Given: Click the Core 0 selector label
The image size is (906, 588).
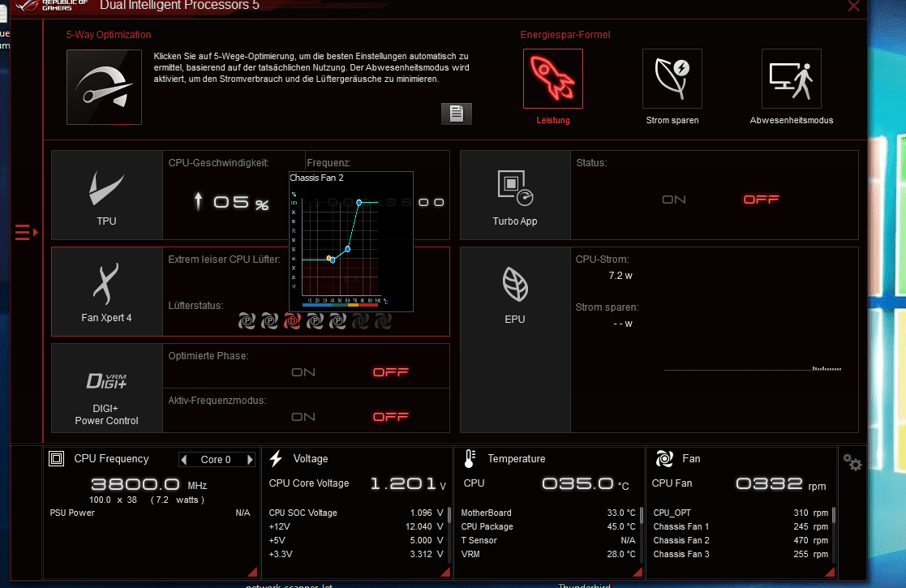Looking at the screenshot, I should [x=216, y=459].
